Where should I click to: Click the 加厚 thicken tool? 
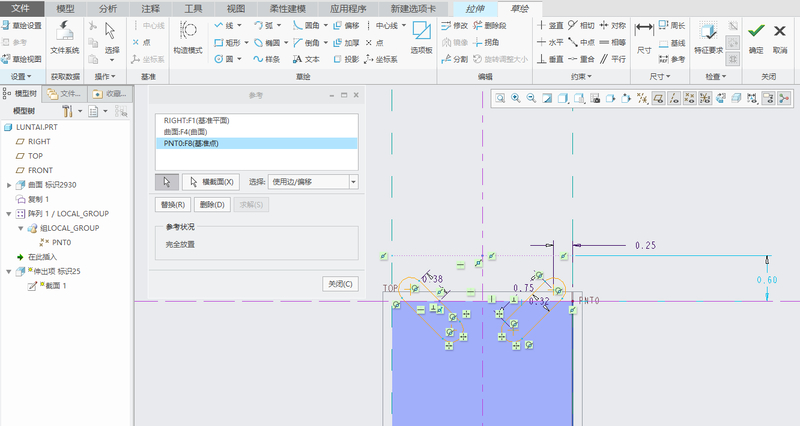click(x=346, y=42)
